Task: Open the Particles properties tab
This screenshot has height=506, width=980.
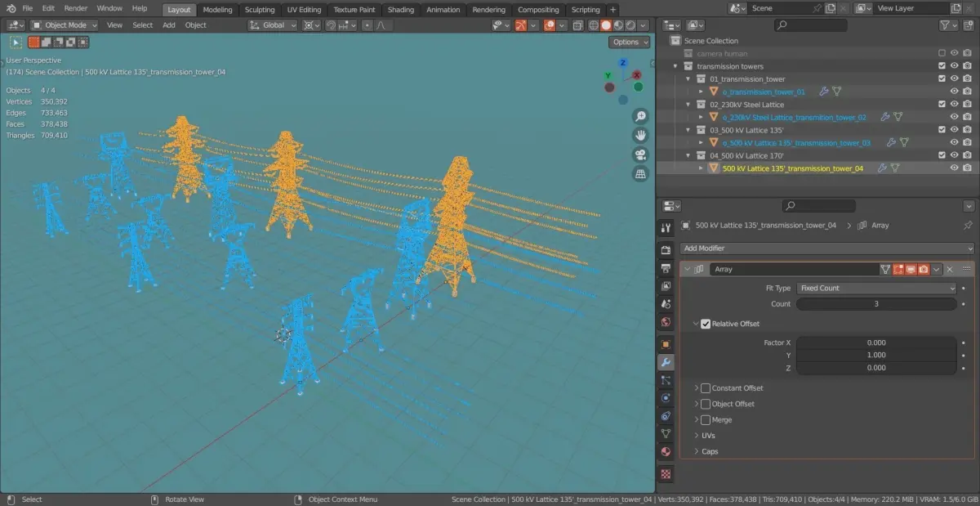Action: [x=666, y=380]
